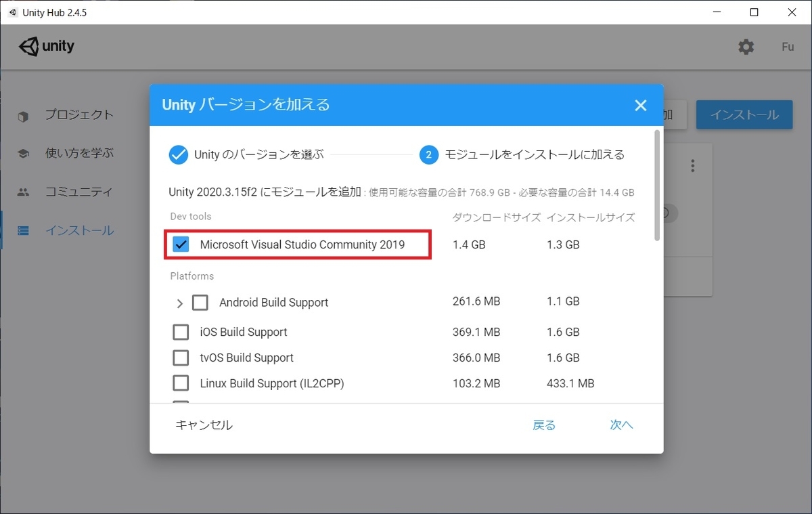Viewport: 812px width, 514px height.
Task: Check tvOS Build Support
Action: point(181,358)
